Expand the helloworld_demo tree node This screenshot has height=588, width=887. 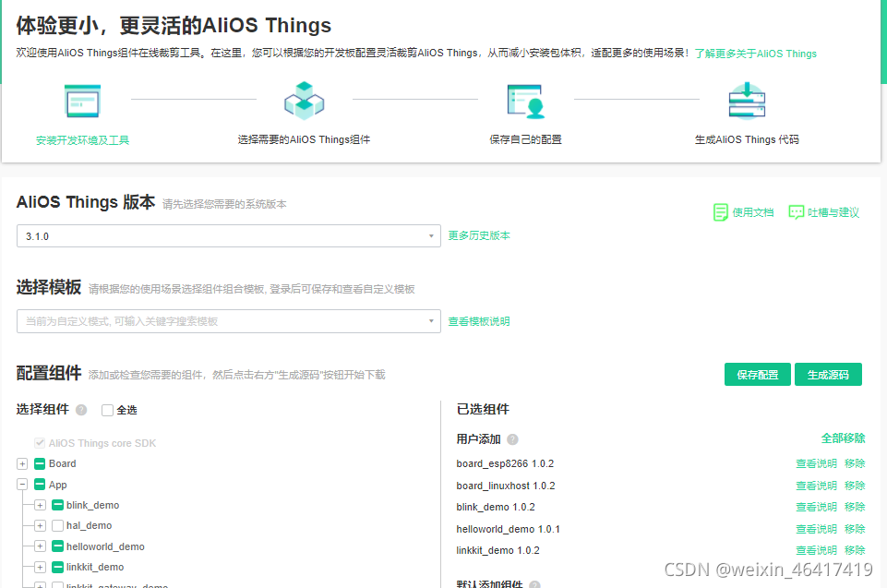tap(40, 546)
